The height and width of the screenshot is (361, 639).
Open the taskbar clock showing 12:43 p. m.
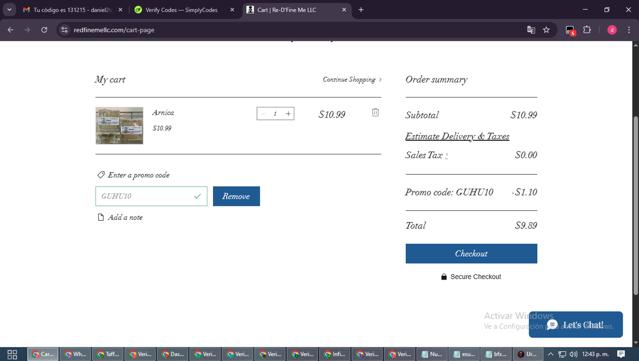tap(595, 354)
